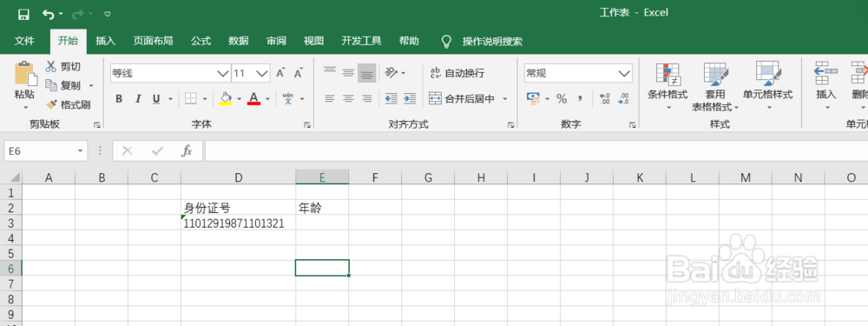This screenshot has height=326, width=868.
Task: Open 字体 group dialog launcher
Action: [307, 125]
